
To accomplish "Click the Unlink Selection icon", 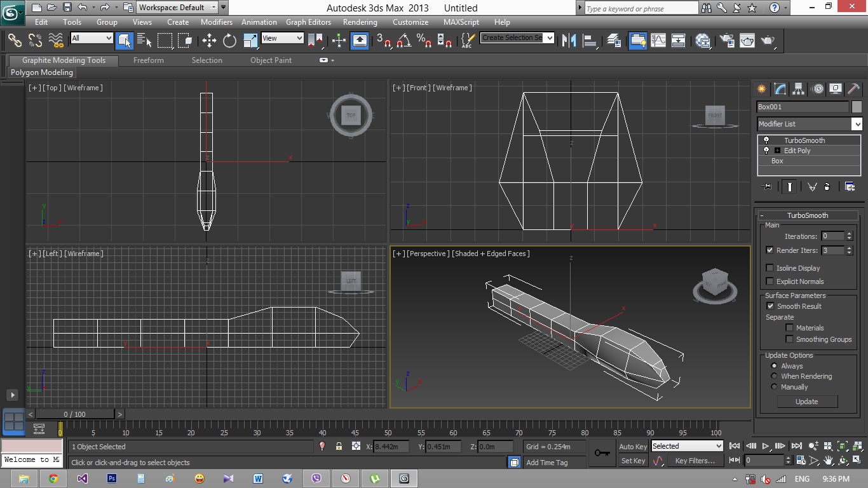I will pyautogui.click(x=36, y=40).
